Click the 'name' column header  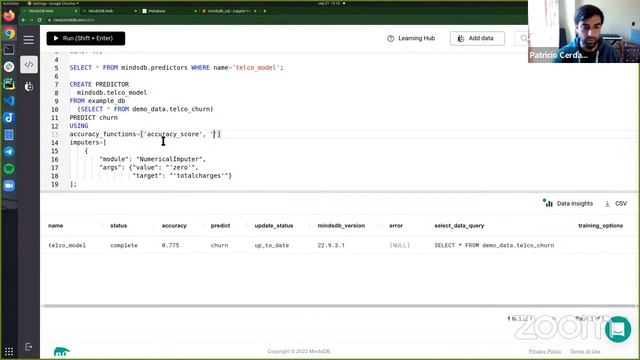point(56,225)
